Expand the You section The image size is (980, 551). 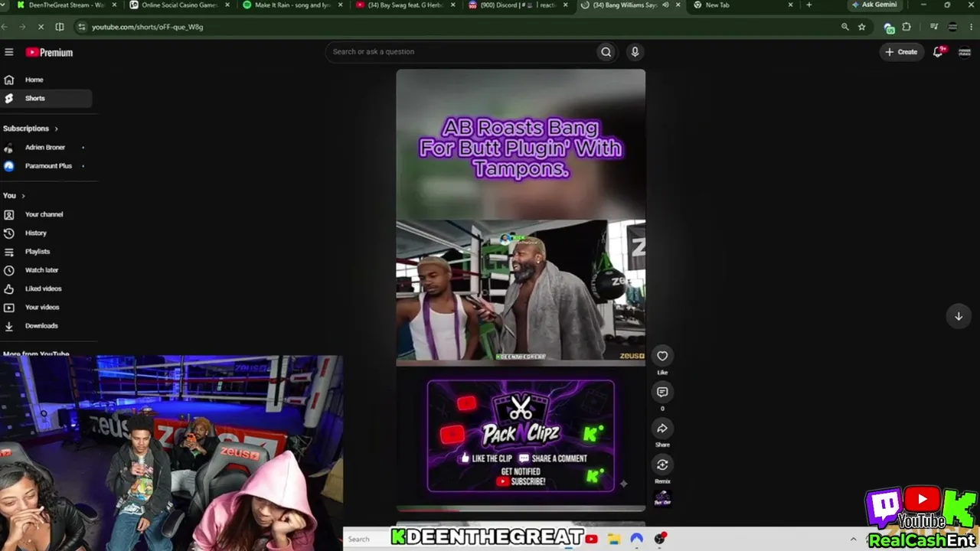14,196
